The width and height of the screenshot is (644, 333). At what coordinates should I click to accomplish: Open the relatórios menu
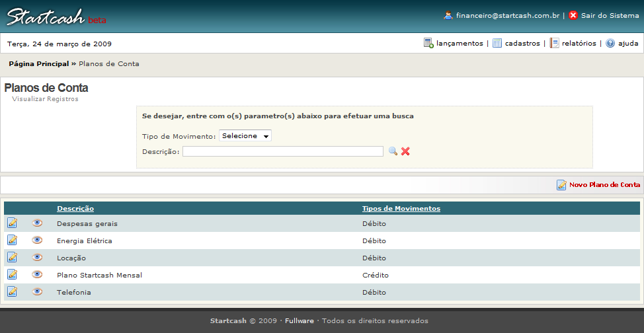[579, 44]
